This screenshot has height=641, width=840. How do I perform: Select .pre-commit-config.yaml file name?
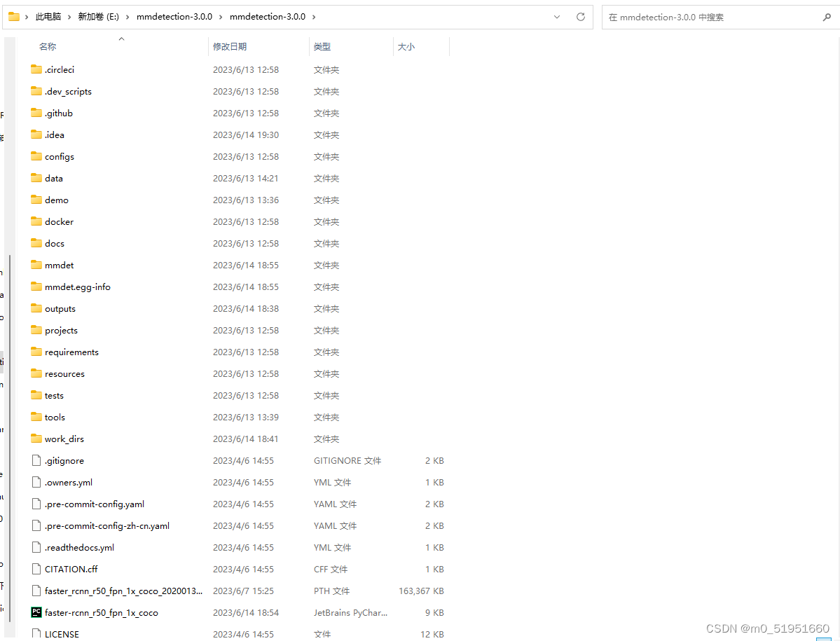click(95, 504)
